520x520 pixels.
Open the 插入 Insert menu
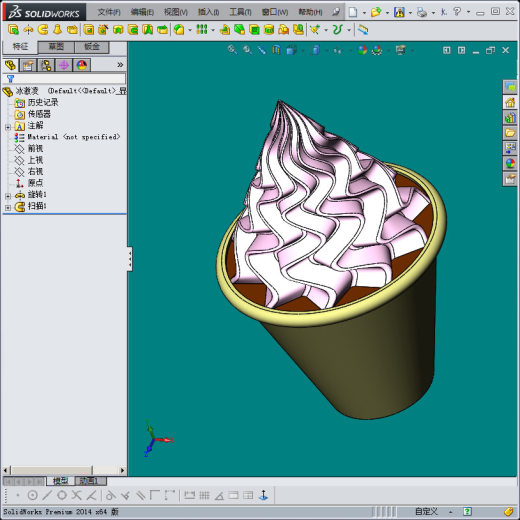click(x=208, y=12)
